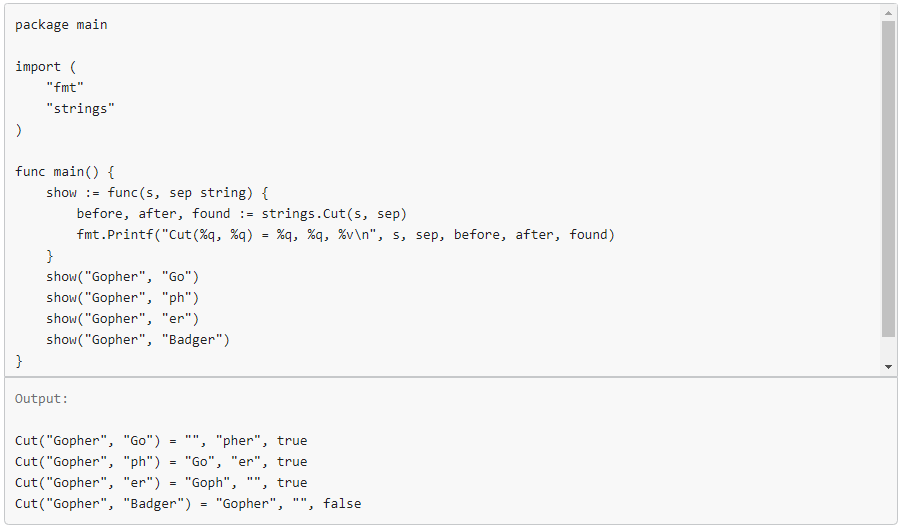Click the code editor vertical scrollbar thumb
This screenshot has height=529, width=901.
[888, 178]
